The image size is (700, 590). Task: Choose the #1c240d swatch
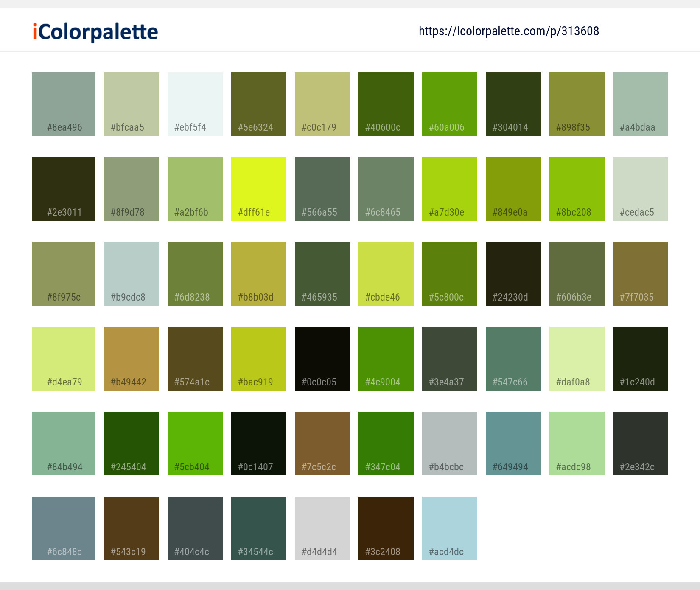[x=641, y=359]
